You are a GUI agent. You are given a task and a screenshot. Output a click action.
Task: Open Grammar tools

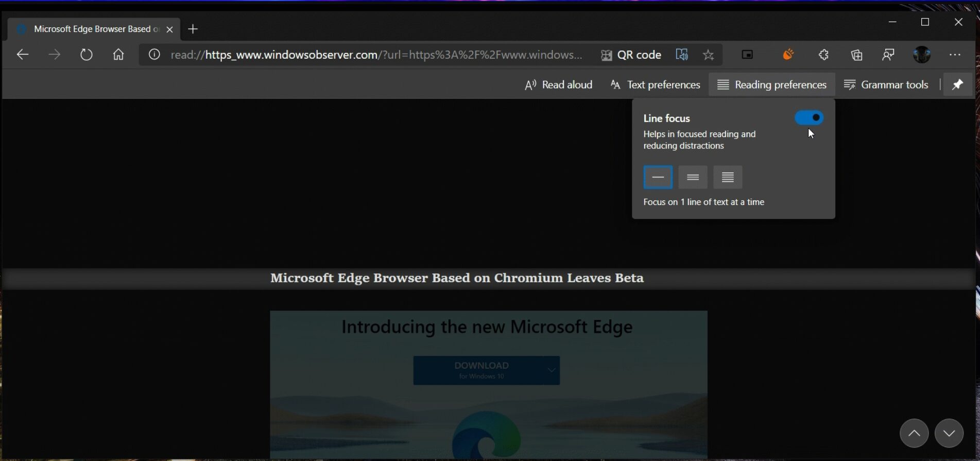[886, 84]
